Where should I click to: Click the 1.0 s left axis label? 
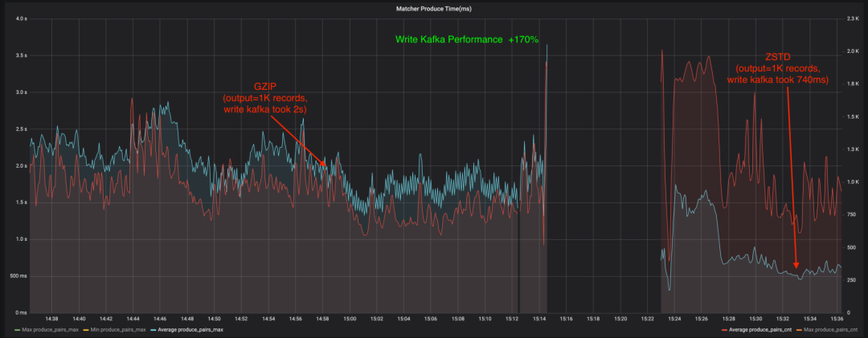pyautogui.click(x=22, y=239)
